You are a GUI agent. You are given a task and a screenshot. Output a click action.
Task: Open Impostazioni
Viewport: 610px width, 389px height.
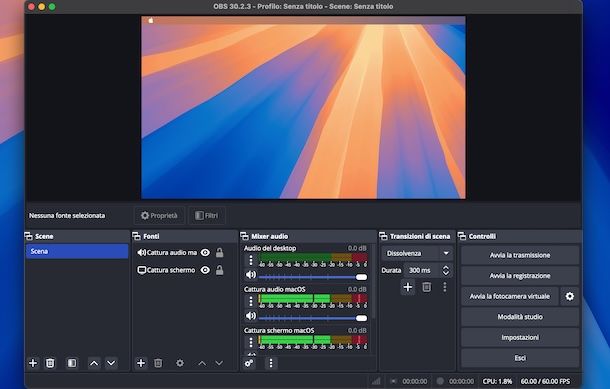[x=520, y=338]
